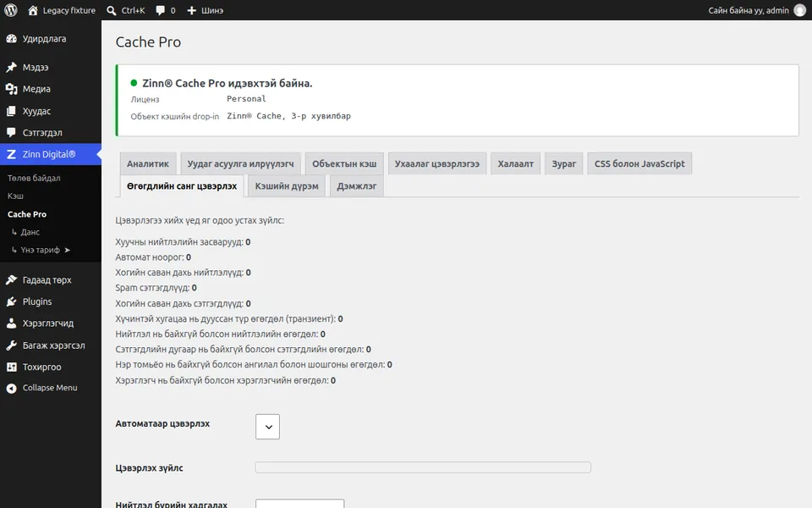Click the 'Spam сэтгэгдлүүд: 0' line
812x508 pixels.
coord(156,288)
